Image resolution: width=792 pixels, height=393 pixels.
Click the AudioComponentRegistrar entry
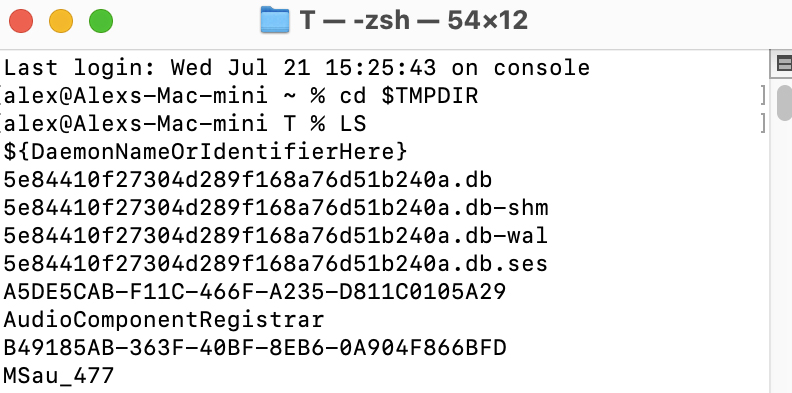pos(164,320)
